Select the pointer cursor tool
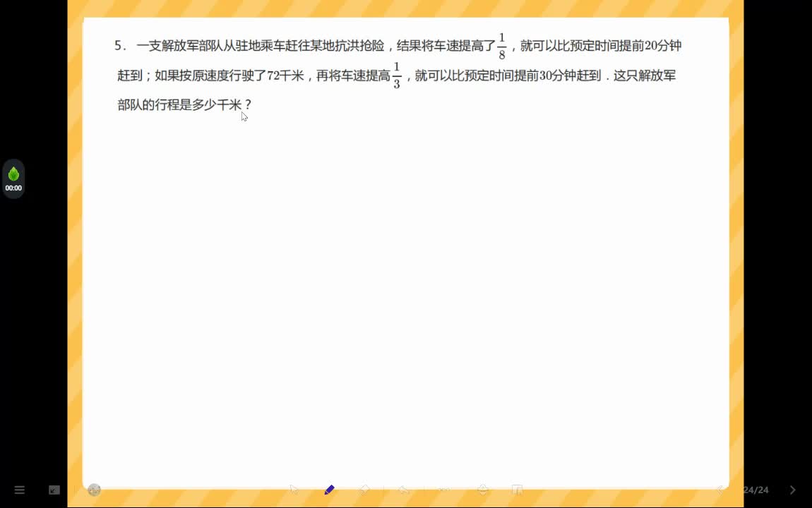The height and width of the screenshot is (508, 812). point(294,490)
